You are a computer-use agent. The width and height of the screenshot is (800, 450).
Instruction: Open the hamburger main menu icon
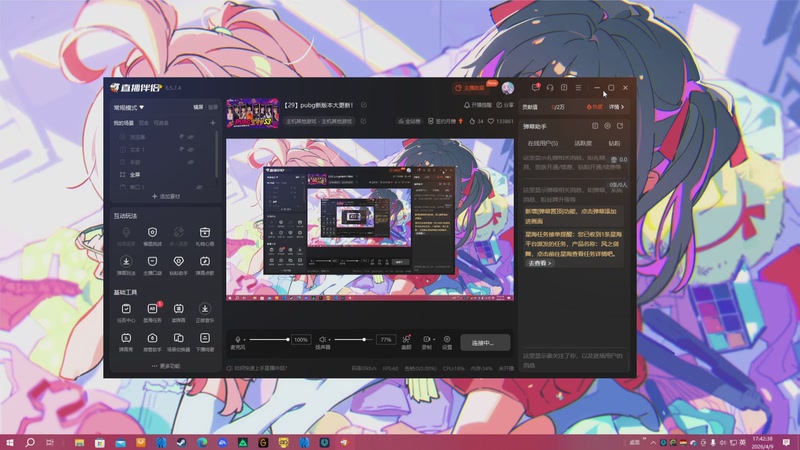click(578, 88)
